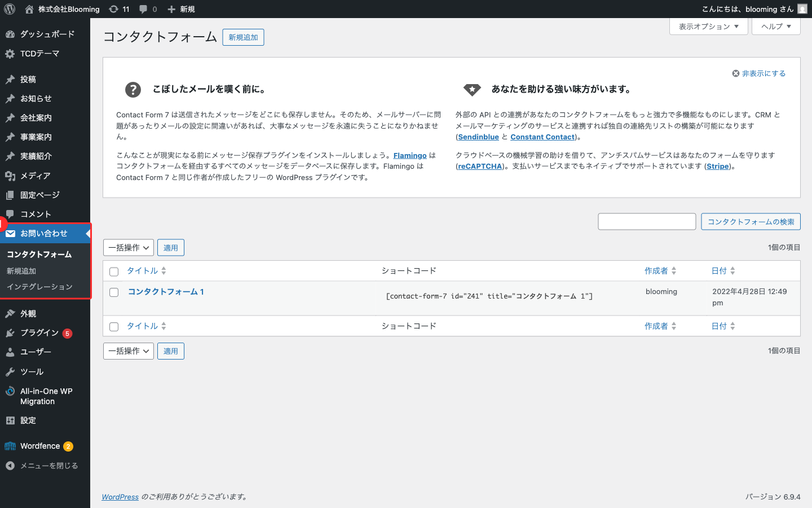The image size is (812, 508).
Task: Open the メディア media icon
Action: (x=10, y=176)
